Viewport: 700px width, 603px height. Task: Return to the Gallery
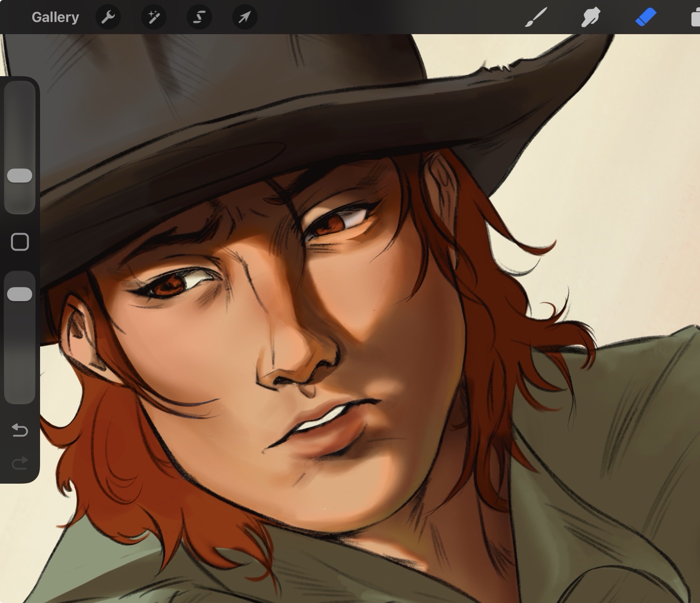point(55,17)
